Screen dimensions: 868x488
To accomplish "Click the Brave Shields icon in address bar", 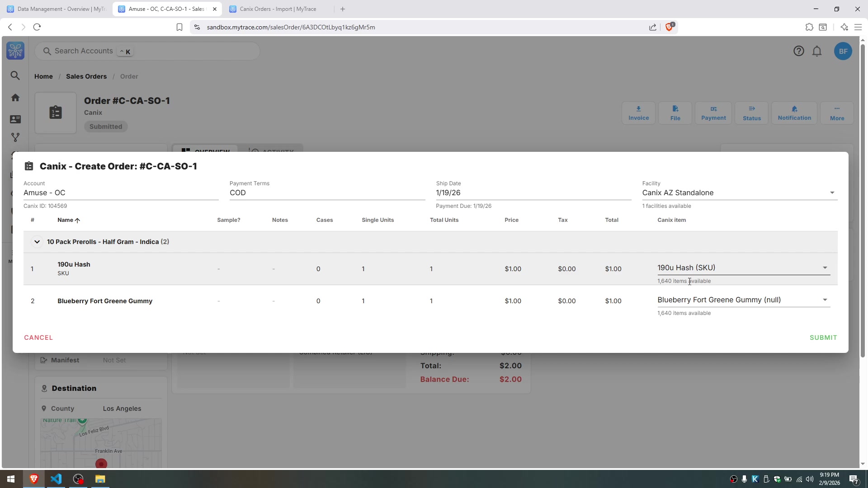I will 669,27.
